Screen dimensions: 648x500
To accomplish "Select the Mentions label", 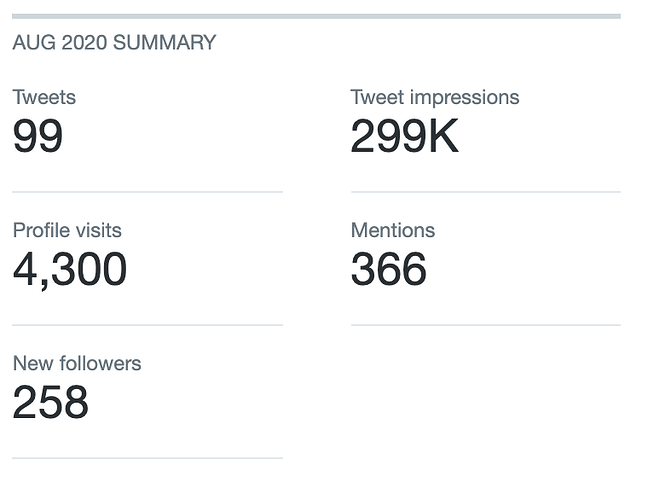I will click(x=393, y=230).
